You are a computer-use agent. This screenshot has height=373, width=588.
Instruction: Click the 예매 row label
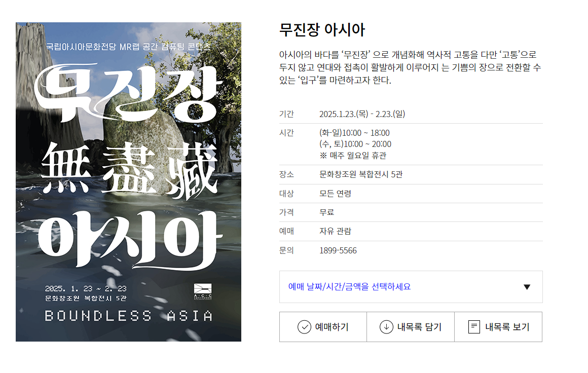[286, 231]
